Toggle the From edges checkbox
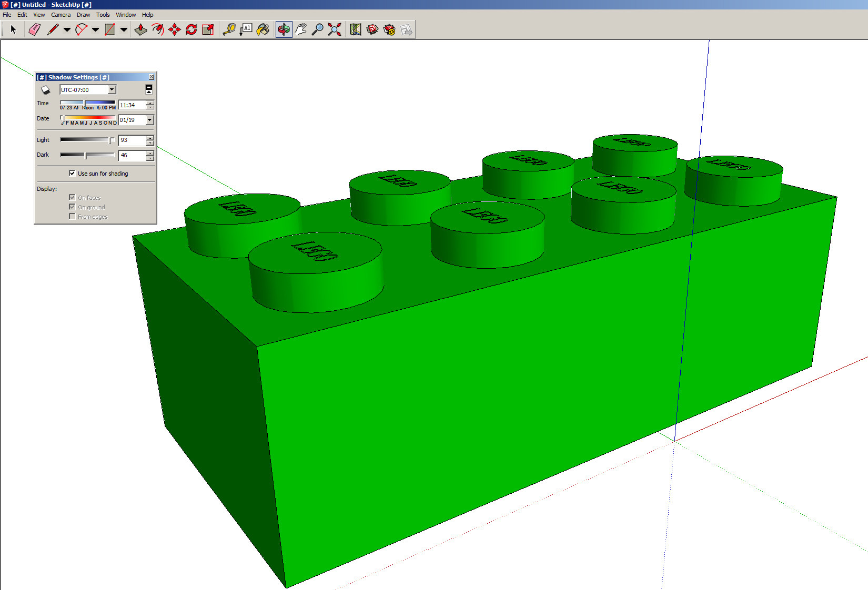 pyautogui.click(x=72, y=216)
